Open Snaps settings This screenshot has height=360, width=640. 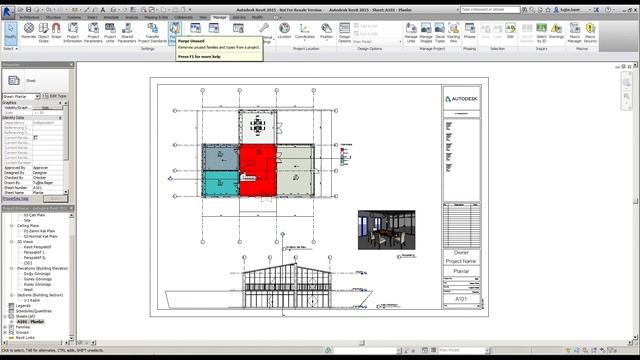[56, 32]
